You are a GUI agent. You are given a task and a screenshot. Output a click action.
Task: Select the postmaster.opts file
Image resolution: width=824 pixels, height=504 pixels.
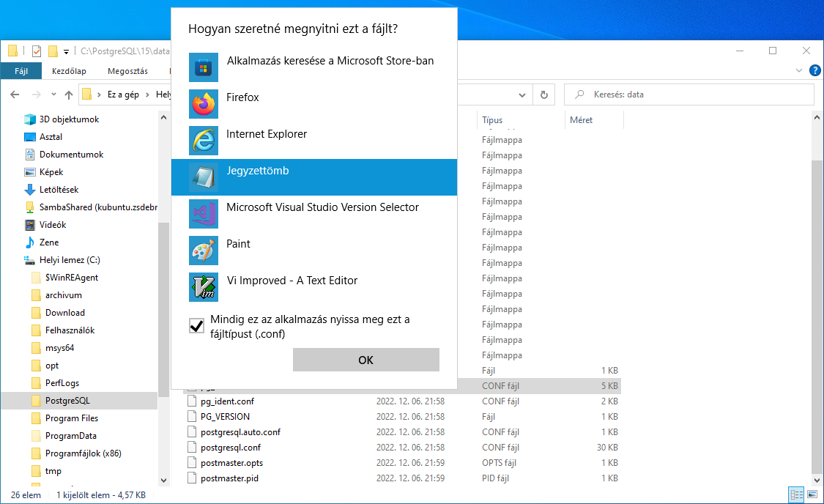coord(231,463)
